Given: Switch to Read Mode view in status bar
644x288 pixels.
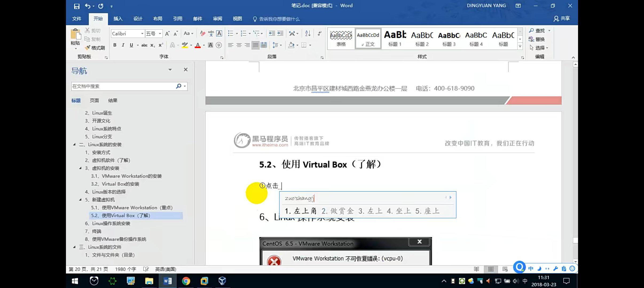Looking at the screenshot, I should click(x=476, y=269).
